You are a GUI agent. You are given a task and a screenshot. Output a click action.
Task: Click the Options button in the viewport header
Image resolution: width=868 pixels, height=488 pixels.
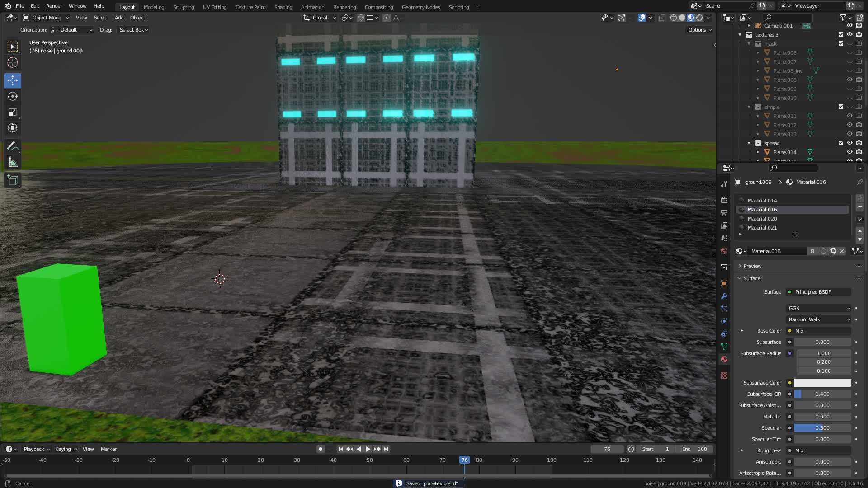pyautogui.click(x=699, y=30)
